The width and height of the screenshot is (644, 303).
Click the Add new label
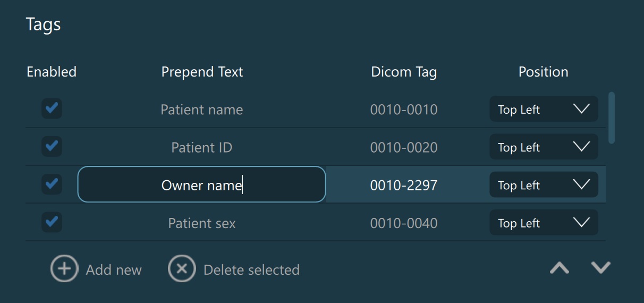(x=114, y=270)
